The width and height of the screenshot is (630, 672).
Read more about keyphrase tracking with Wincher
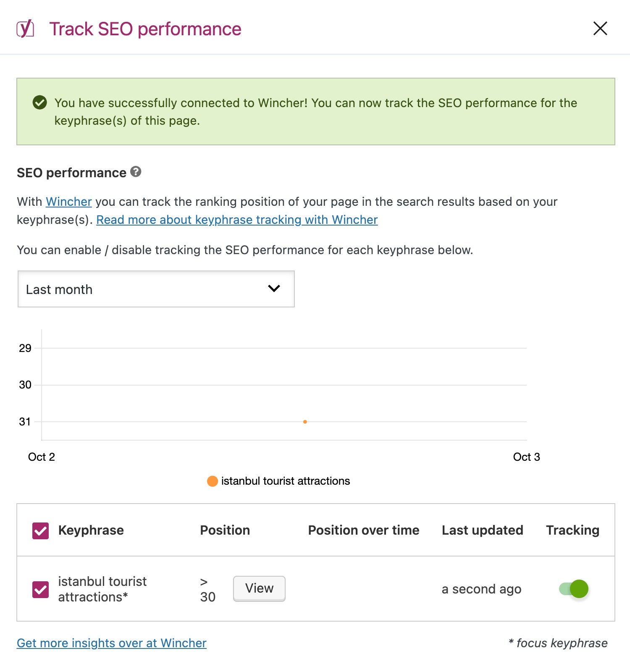tap(237, 220)
